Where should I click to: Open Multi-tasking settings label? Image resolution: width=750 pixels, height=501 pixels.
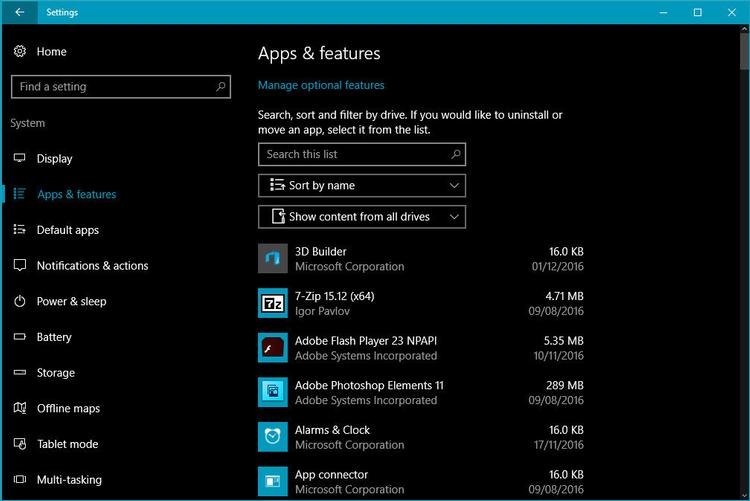click(x=69, y=479)
